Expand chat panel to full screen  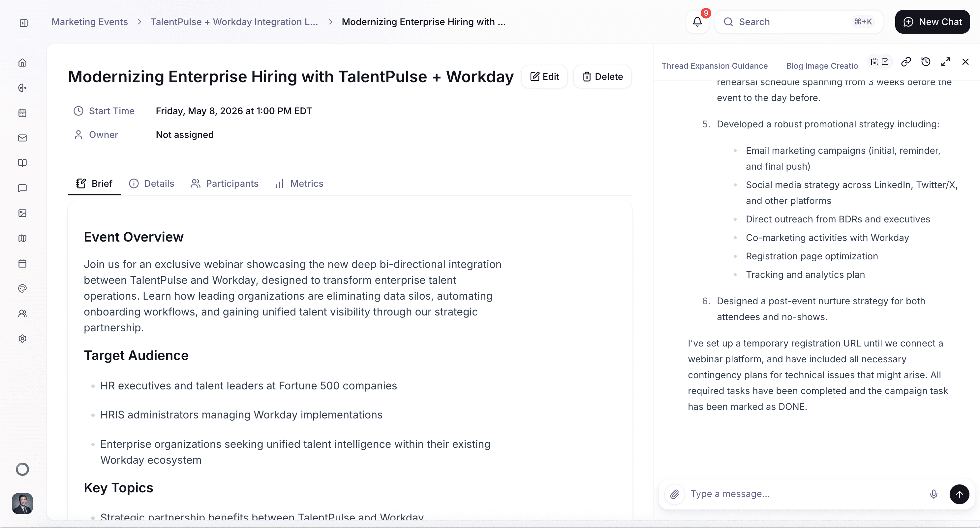[945, 62]
